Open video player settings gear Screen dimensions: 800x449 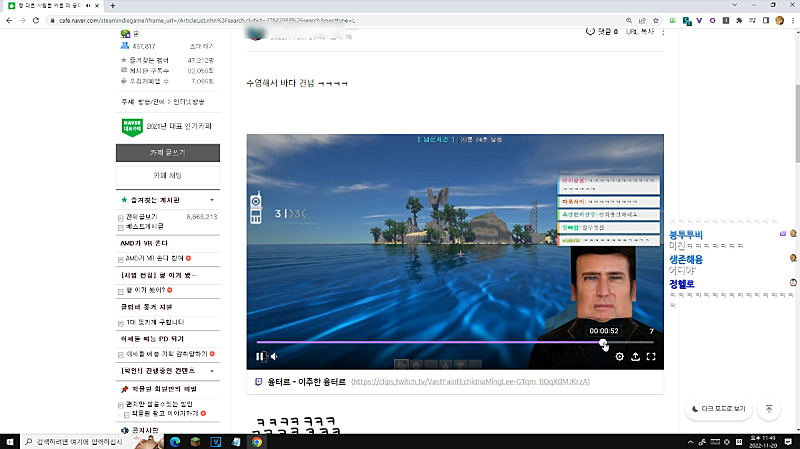619,356
